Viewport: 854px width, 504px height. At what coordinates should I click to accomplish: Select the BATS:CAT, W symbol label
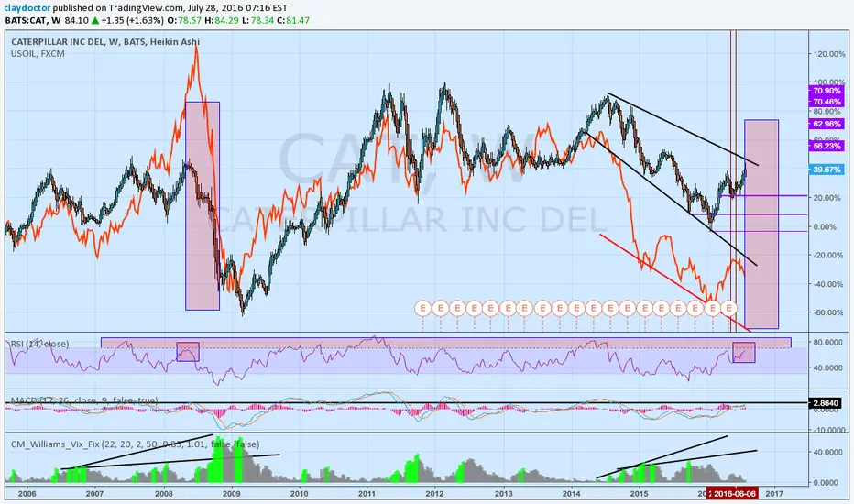click(33, 21)
